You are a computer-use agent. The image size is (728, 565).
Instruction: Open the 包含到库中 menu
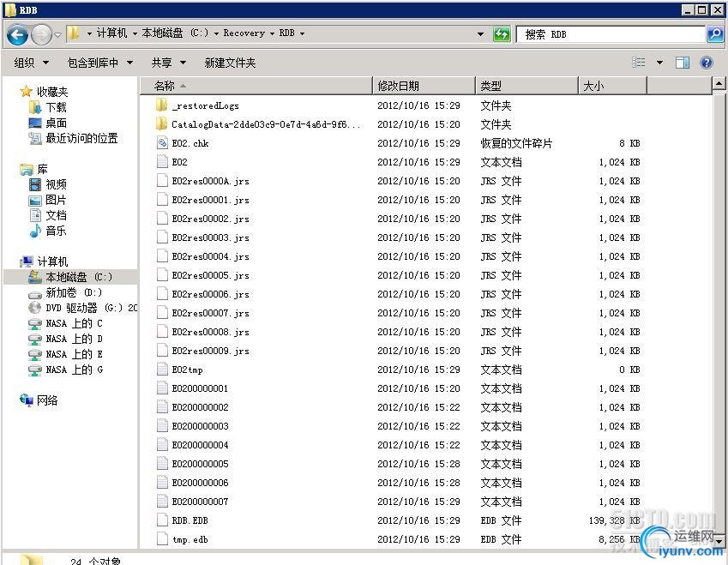pos(99,63)
